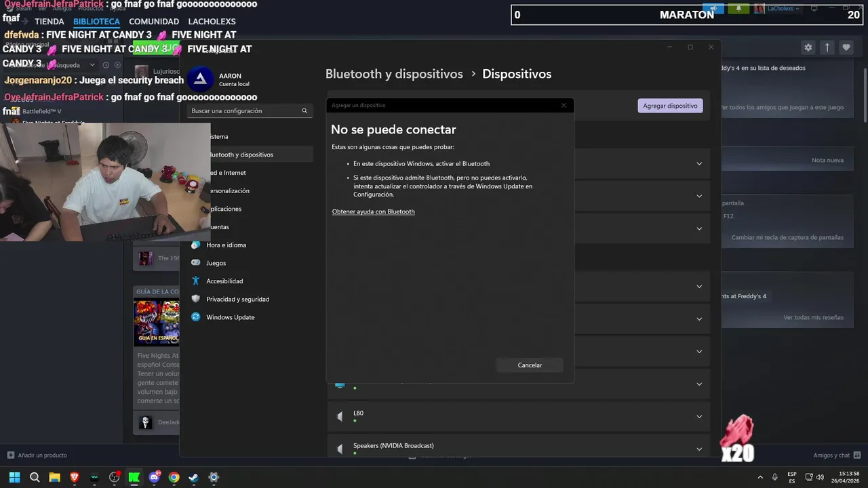This screenshot has width=868, height=488.
Task: Select Personalización in settings sidebar
Action: (251, 190)
